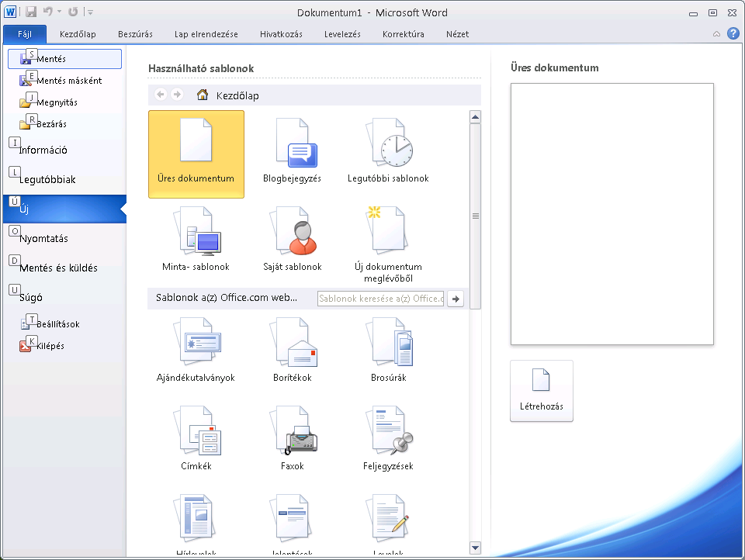Open Beállítások options
745x560 pixels.
[64, 324]
